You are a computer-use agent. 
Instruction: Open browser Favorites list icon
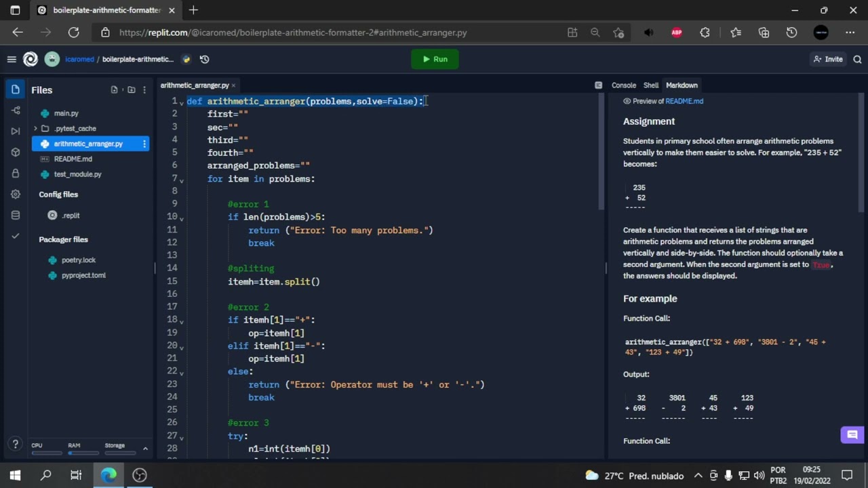[x=736, y=32]
